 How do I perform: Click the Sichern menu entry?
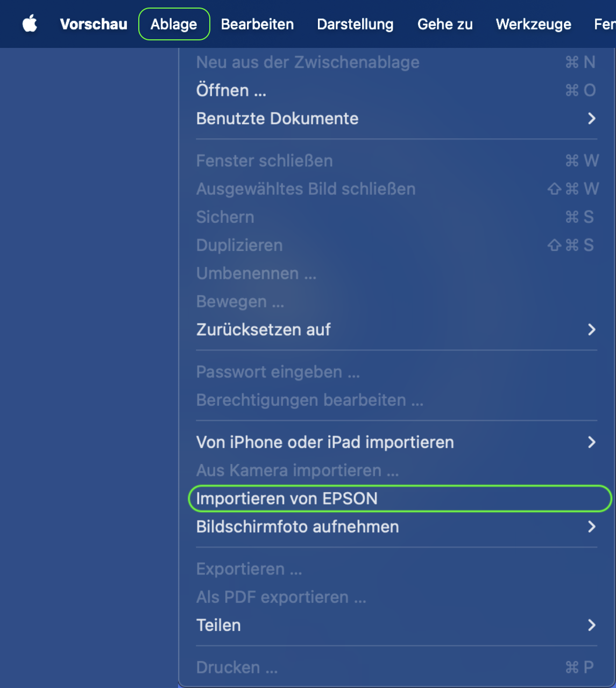click(225, 217)
